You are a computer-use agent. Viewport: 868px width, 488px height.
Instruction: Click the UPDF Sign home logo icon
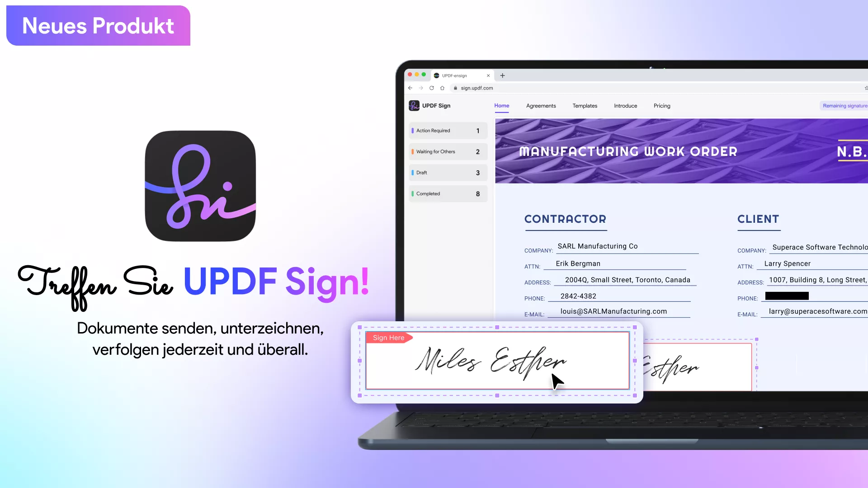pos(414,105)
